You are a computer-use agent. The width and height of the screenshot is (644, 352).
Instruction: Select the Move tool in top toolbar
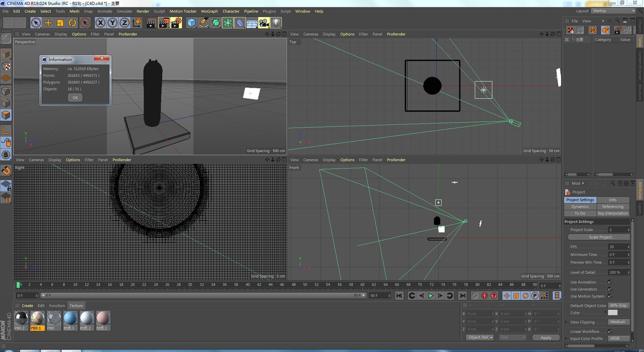pyautogui.click(x=48, y=23)
